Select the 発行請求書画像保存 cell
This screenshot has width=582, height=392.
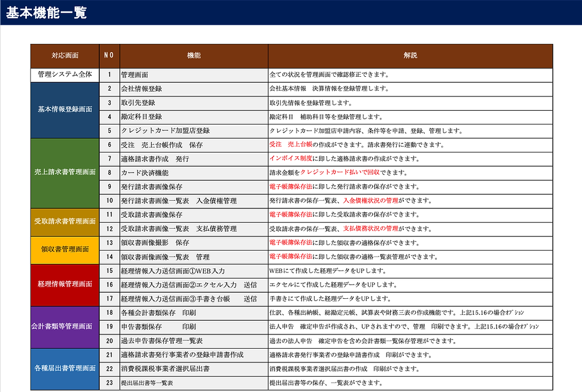click(194, 187)
